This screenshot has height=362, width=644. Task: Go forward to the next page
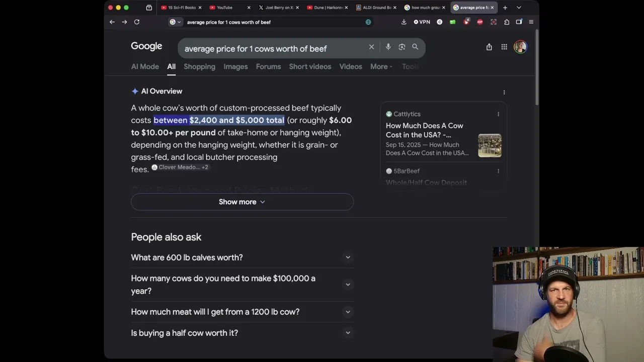[124, 22]
